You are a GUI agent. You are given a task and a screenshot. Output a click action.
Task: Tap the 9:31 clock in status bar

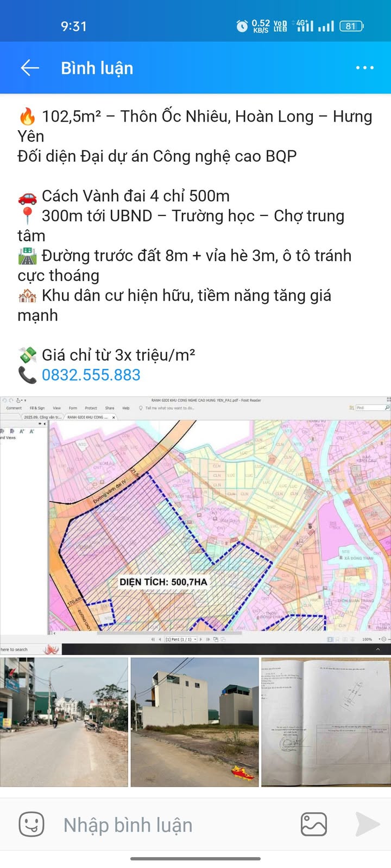click(x=73, y=26)
